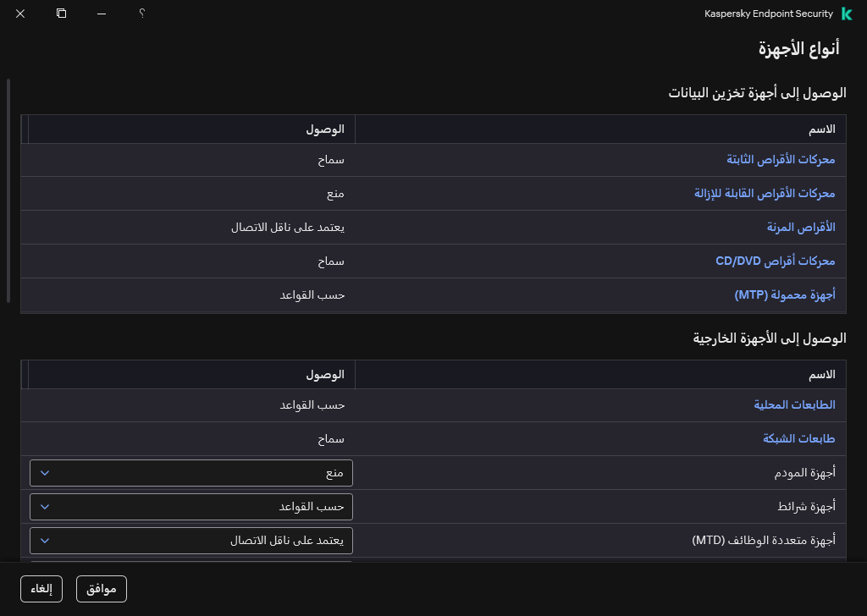The width and height of the screenshot is (867, 616).
Task: Select the الاسم column header
Action: coord(822,129)
